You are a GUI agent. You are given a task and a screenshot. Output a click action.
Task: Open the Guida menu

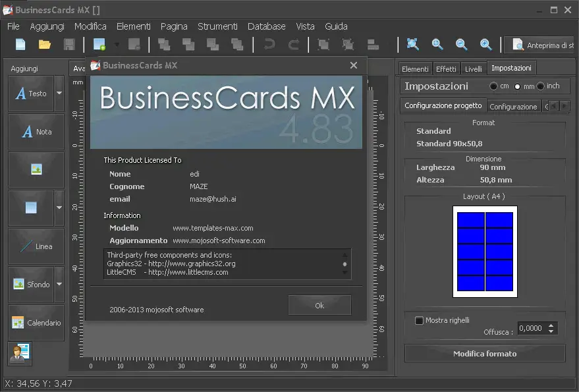click(336, 26)
